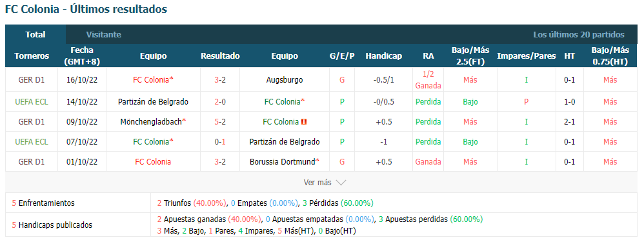Click Los últimos 20 partidos selector

[579, 34]
